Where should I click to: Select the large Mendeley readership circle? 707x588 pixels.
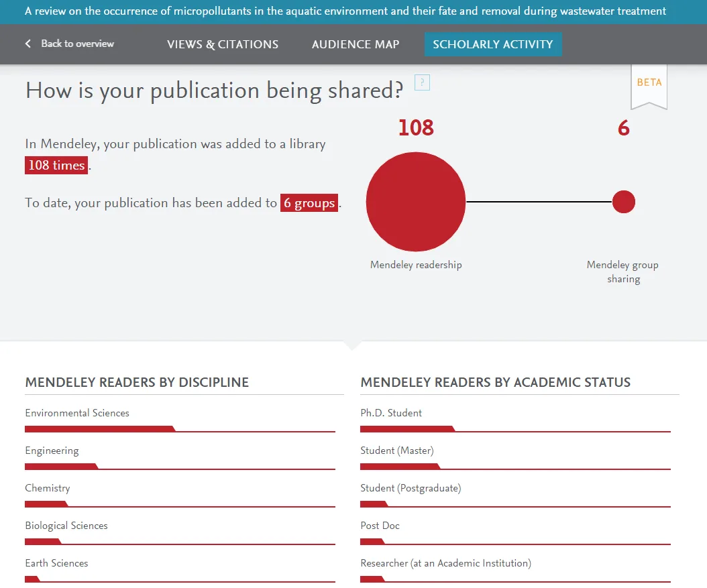pyautogui.click(x=416, y=202)
